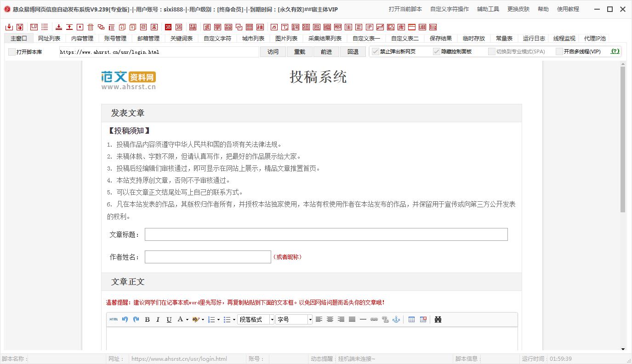Click the UBB code toolbar icon

(422, 27)
